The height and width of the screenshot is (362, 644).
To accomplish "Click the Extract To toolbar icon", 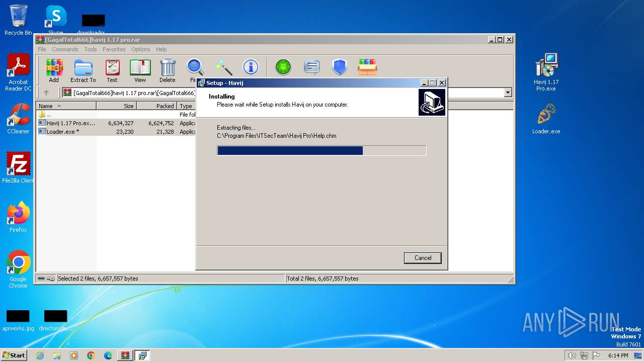I will (83, 70).
